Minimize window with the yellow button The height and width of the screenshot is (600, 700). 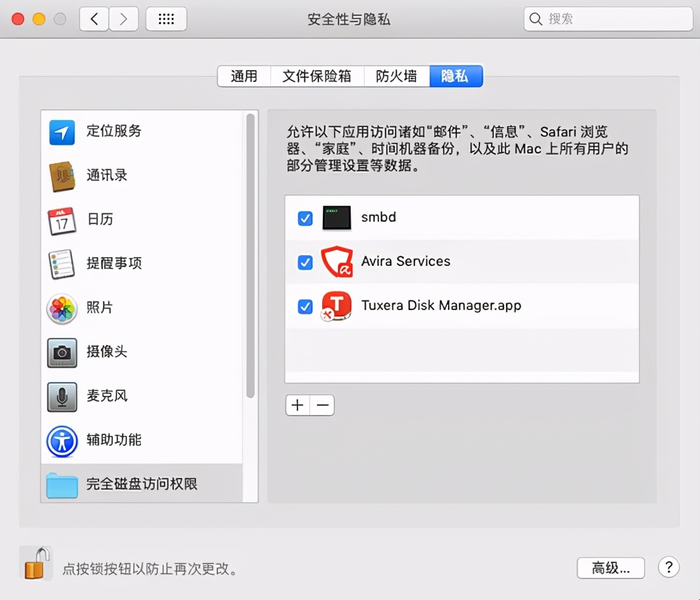[x=39, y=19]
